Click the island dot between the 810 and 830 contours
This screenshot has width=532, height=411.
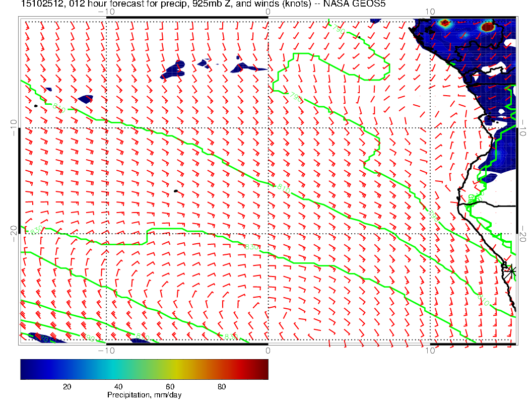176,191
